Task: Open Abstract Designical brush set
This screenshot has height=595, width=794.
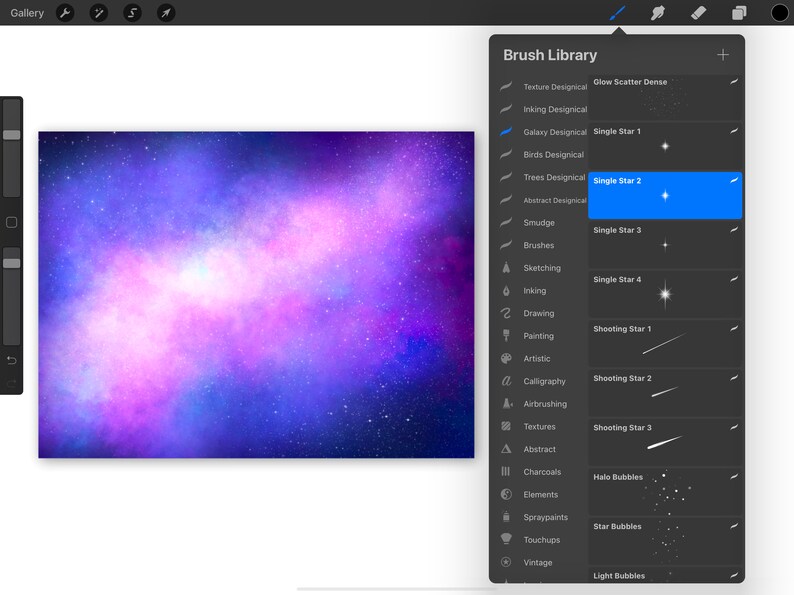Action: pyautogui.click(x=543, y=200)
